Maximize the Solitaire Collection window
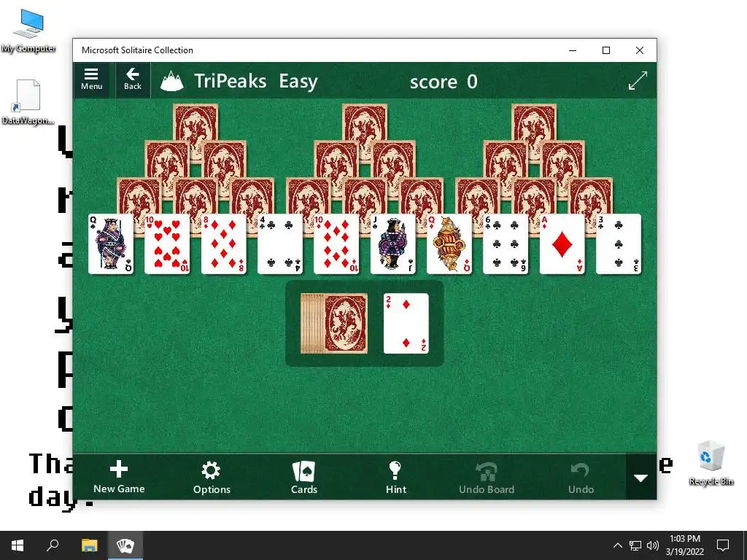 point(606,50)
